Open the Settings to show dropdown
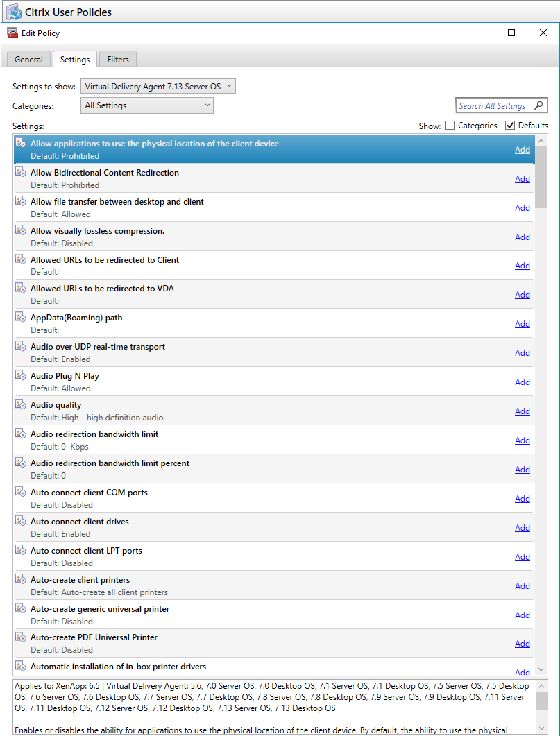Viewport: 560px width, 736px height. click(158, 86)
